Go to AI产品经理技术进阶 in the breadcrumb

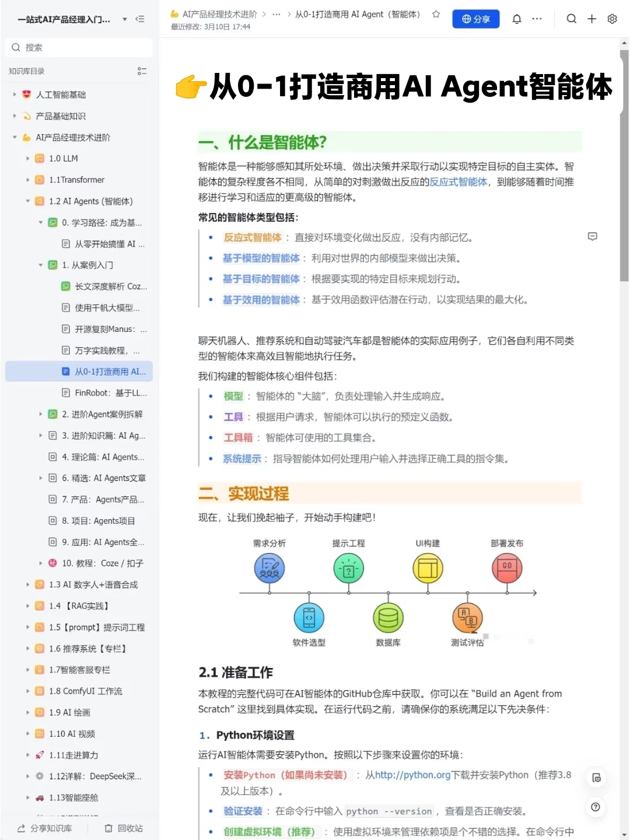pyautogui.click(x=213, y=14)
